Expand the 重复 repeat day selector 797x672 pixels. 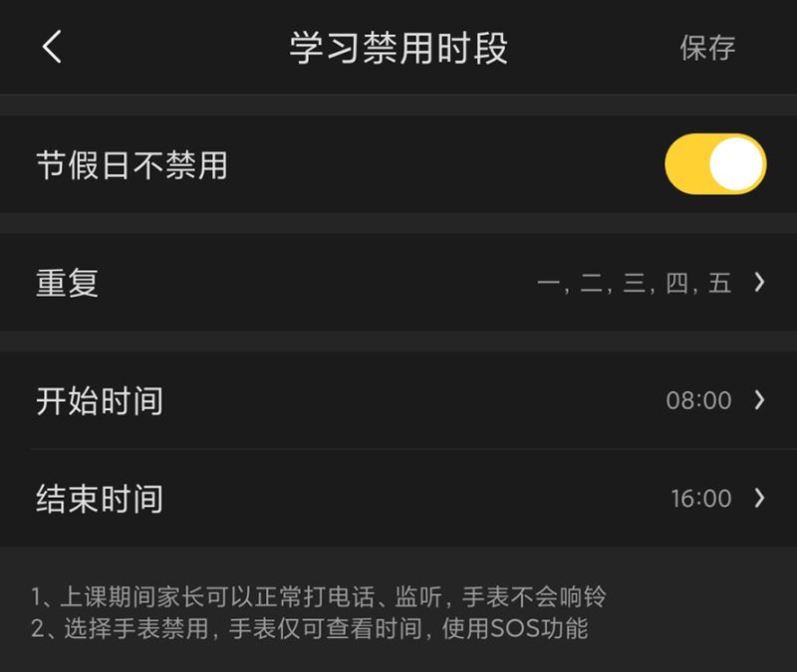[x=398, y=284]
